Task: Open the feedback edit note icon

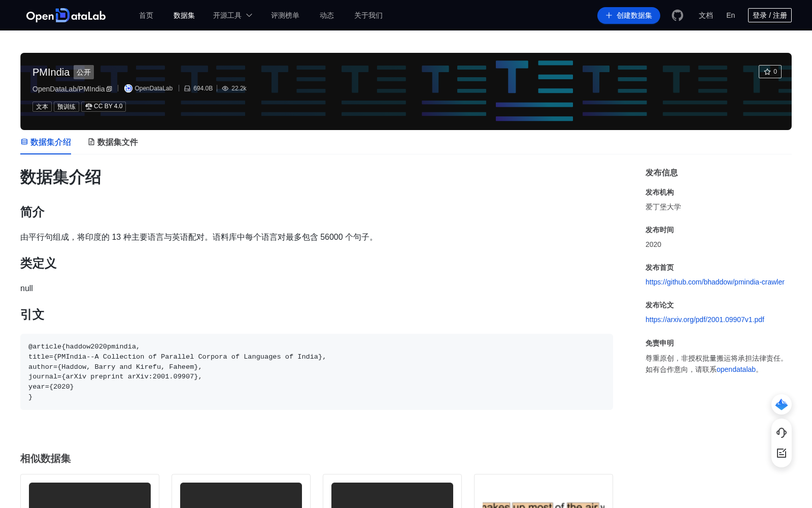Action: click(782, 453)
